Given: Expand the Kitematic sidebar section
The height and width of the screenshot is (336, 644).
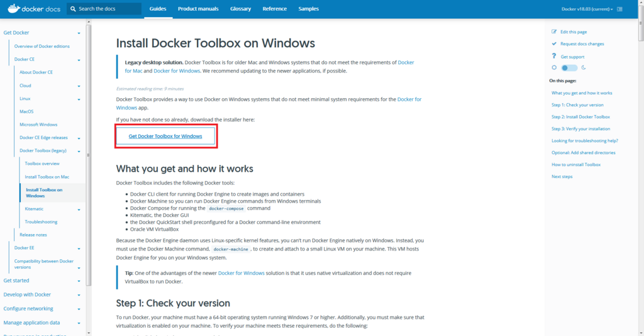Looking at the screenshot, I should 79,210.
